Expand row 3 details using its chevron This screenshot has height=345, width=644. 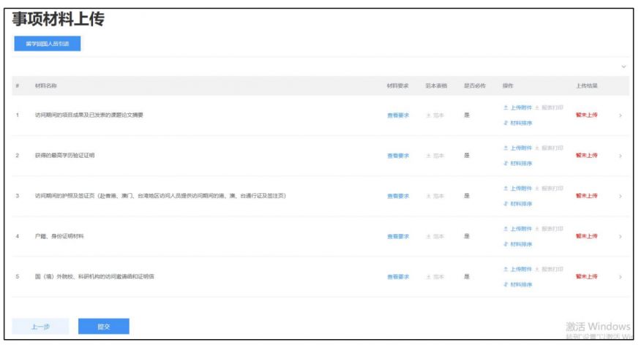621,196
